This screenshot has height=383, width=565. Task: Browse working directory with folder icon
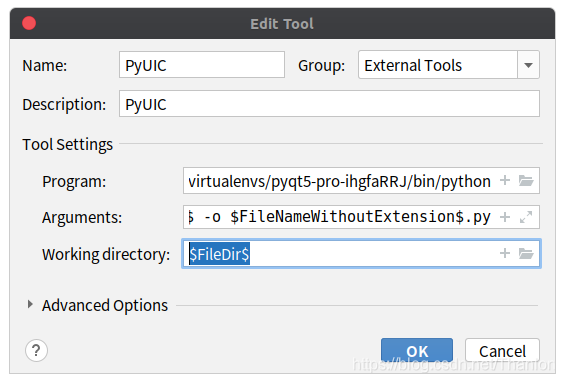click(526, 253)
